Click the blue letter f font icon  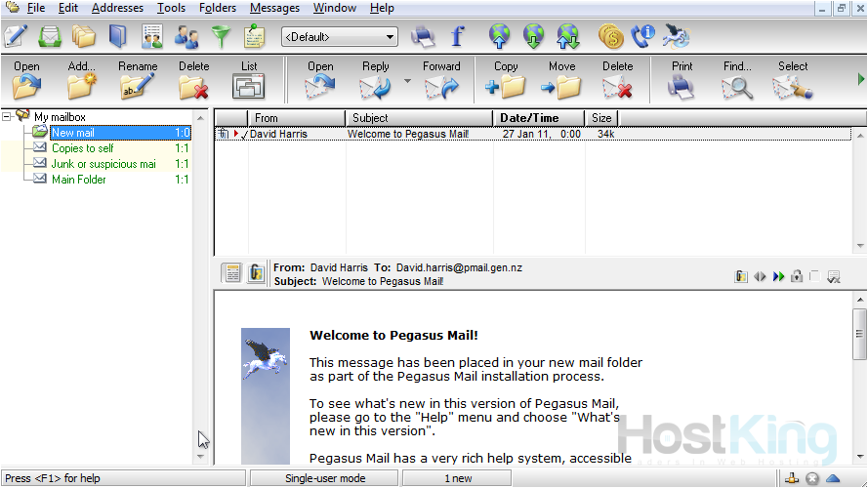457,37
